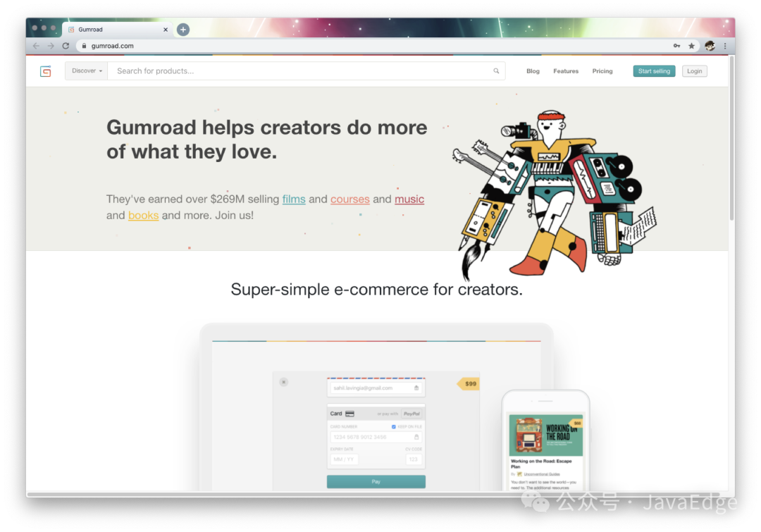Click the 'Super-simple e-commerce for creators.' heading
The width and height of the screenshot is (761, 532).
[x=376, y=290]
